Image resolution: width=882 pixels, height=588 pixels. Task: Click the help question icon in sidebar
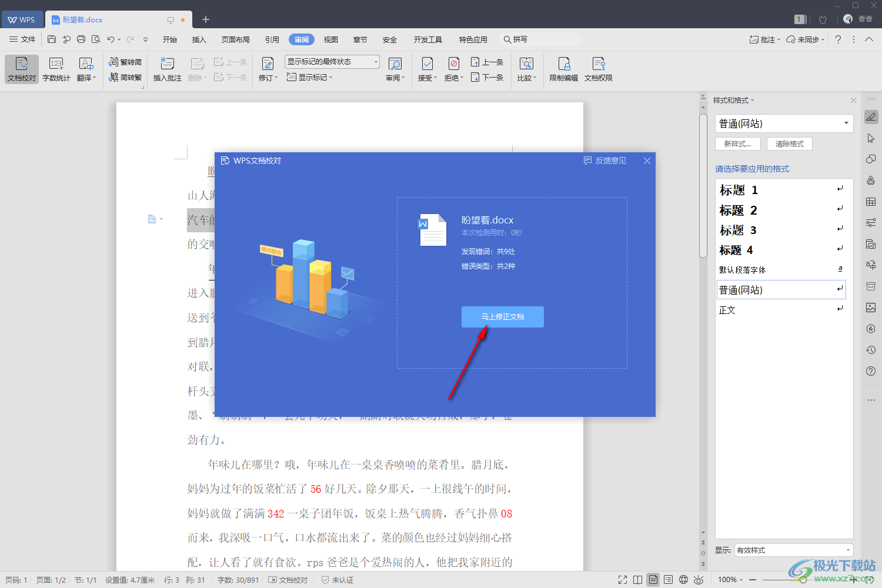pyautogui.click(x=871, y=371)
